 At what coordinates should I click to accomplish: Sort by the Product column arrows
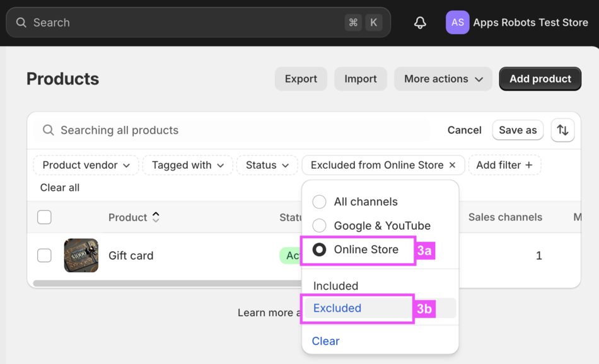click(156, 217)
